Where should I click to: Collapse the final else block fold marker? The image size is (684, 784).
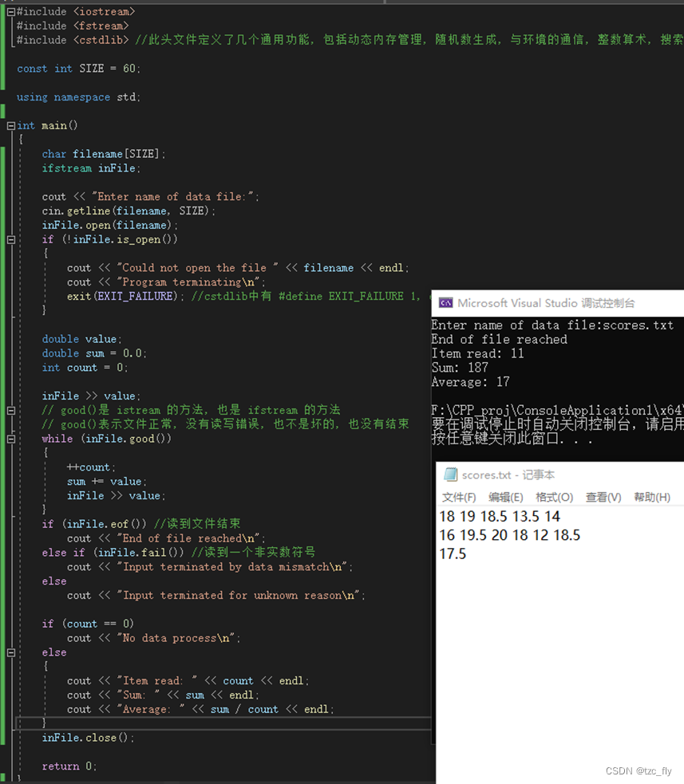(x=11, y=653)
